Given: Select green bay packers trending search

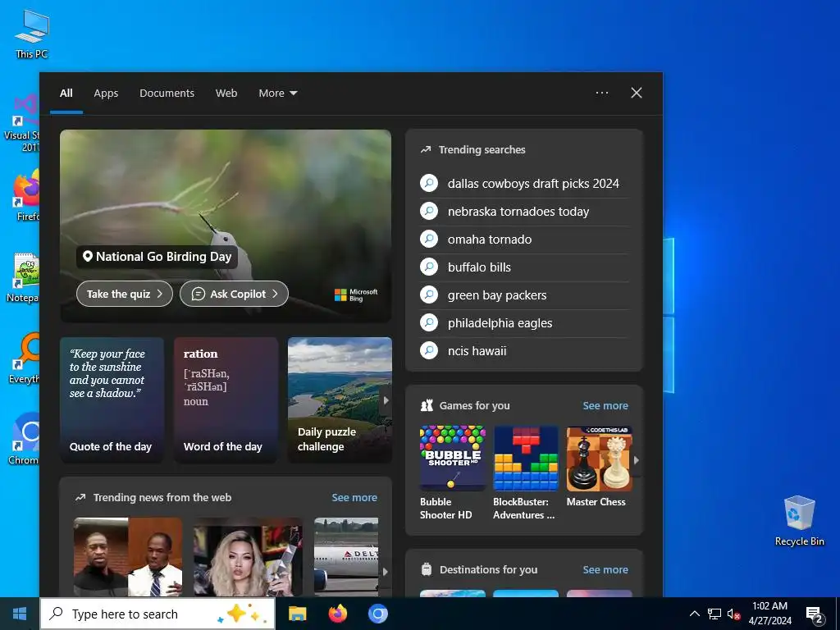Looking at the screenshot, I should pos(524,294).
